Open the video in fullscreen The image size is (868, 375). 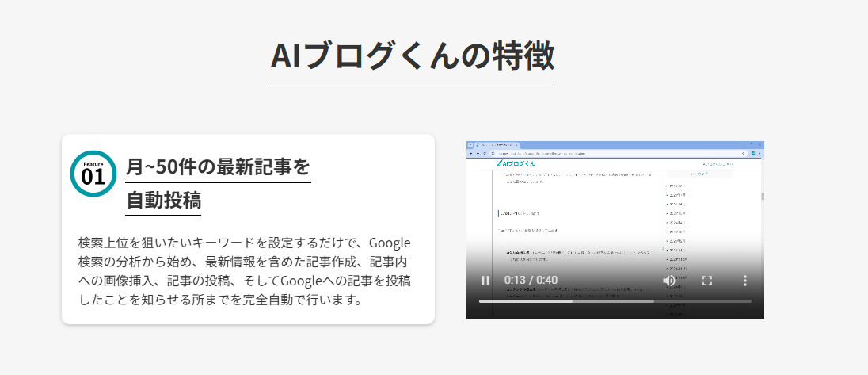[707, 281]
